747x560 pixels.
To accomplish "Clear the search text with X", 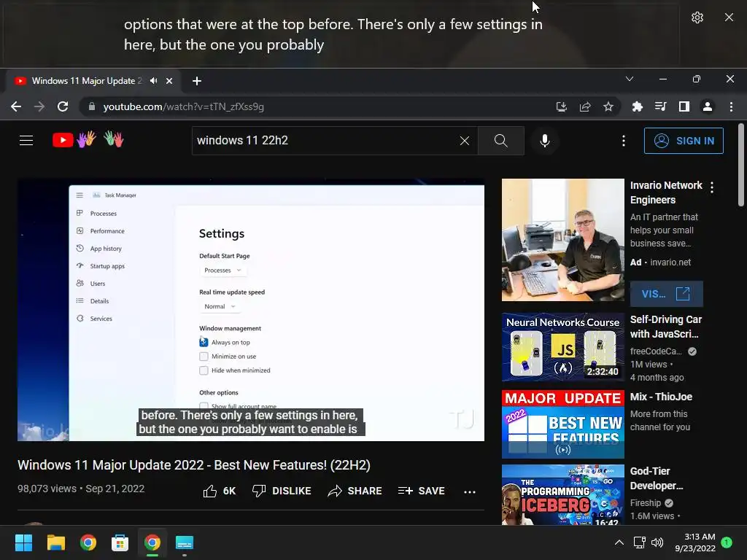I will 465,141.
